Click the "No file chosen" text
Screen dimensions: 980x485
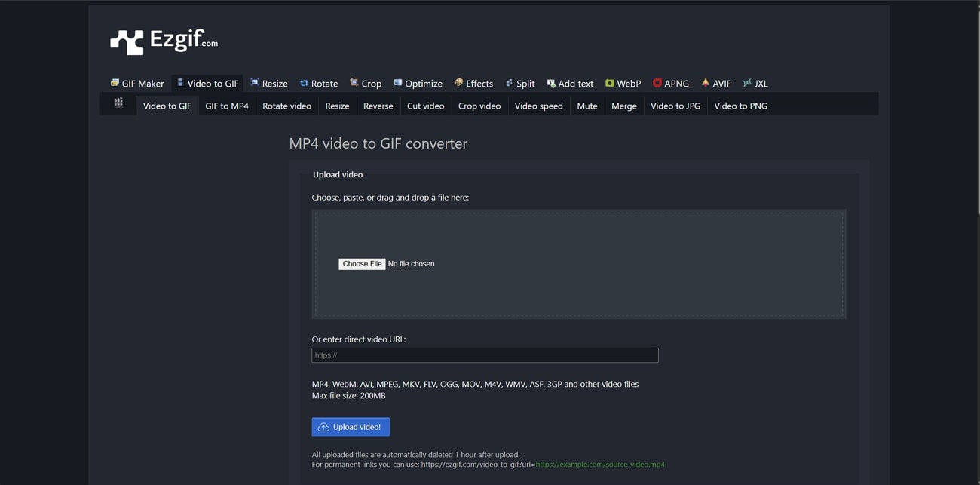point(412,264)
